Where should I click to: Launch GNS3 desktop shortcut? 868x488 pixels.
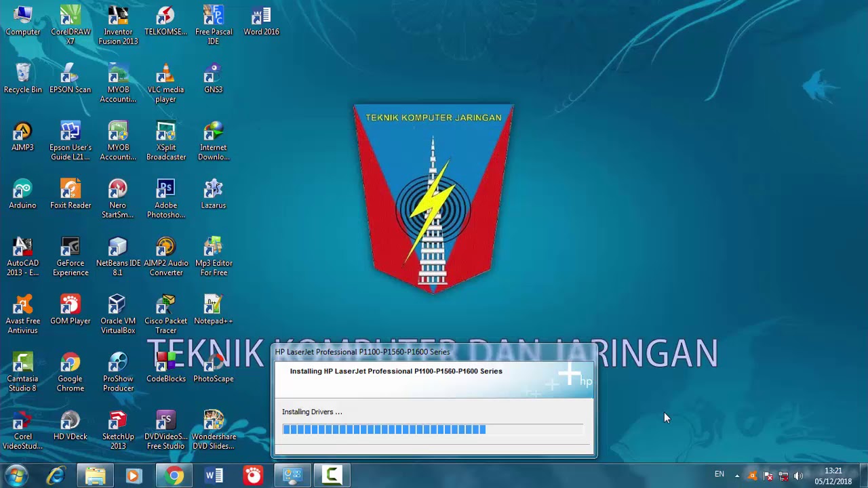click(x=214, y=79)
